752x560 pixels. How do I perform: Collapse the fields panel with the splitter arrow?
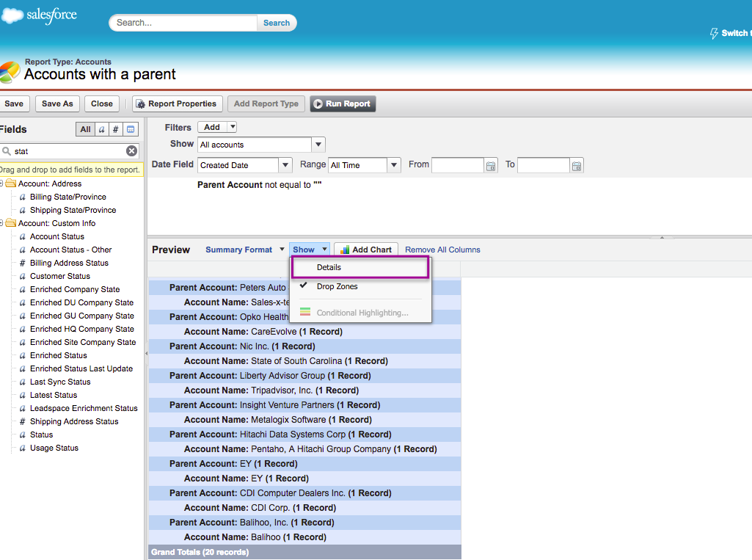coord(146,353)
